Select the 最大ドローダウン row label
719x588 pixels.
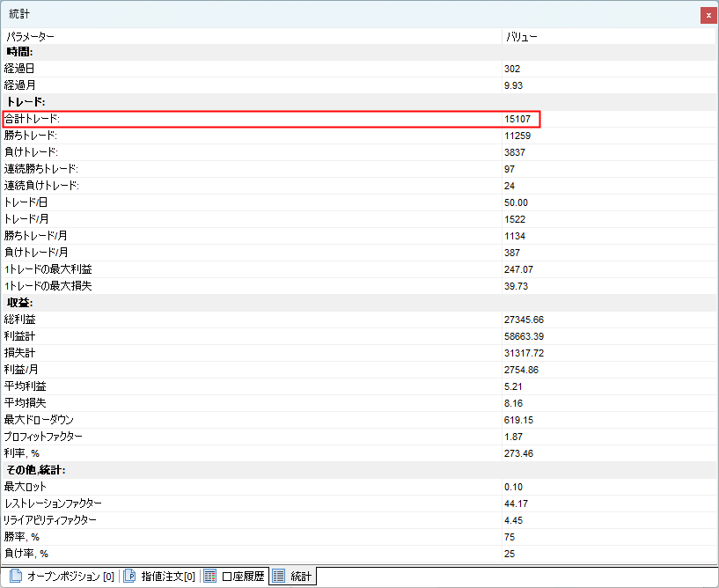[39, 420]
